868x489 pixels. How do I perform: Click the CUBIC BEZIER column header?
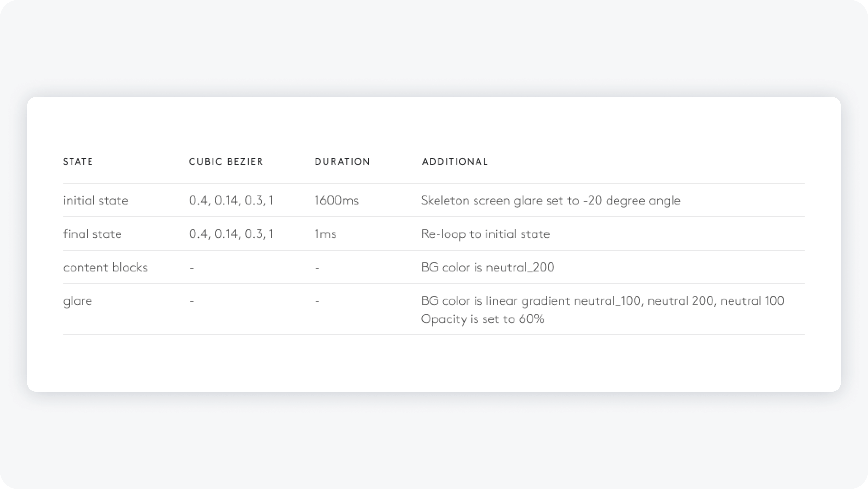(226, 162)
